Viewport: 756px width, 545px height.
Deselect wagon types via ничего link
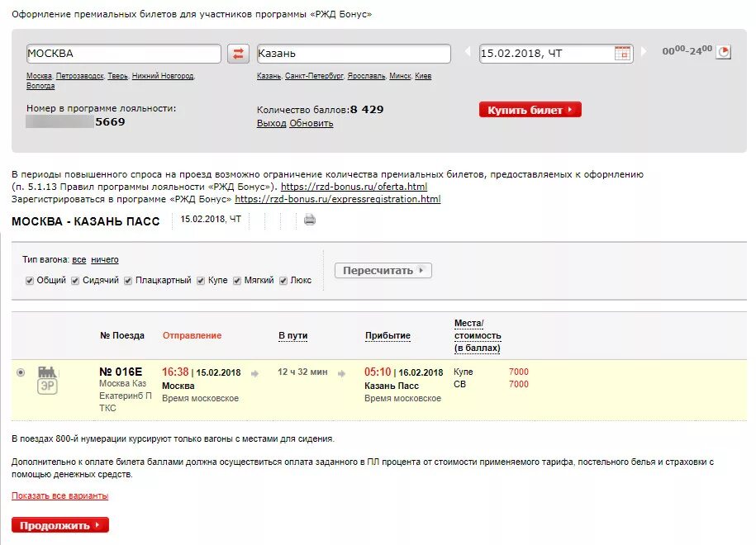click(x=105, y=260)
